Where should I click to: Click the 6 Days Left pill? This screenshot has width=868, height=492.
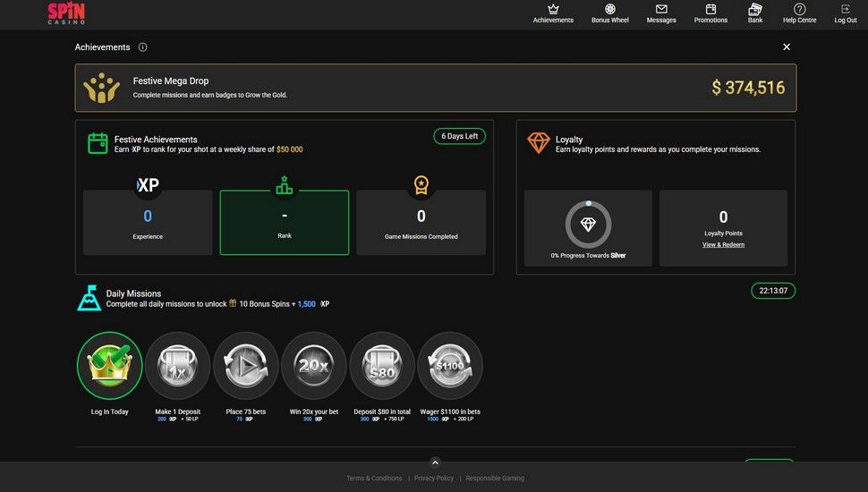point(459,136)
